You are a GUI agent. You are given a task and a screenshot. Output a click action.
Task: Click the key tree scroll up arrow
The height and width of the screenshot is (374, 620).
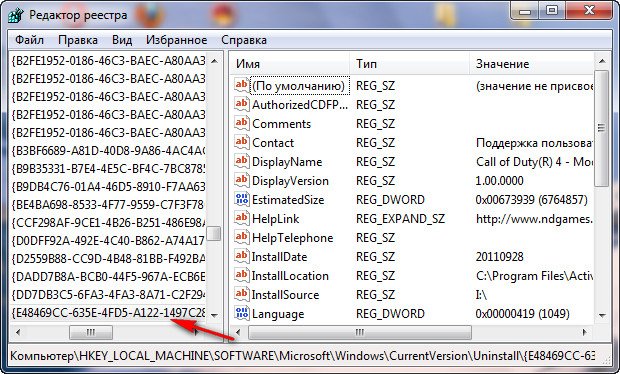click(214, 61)
